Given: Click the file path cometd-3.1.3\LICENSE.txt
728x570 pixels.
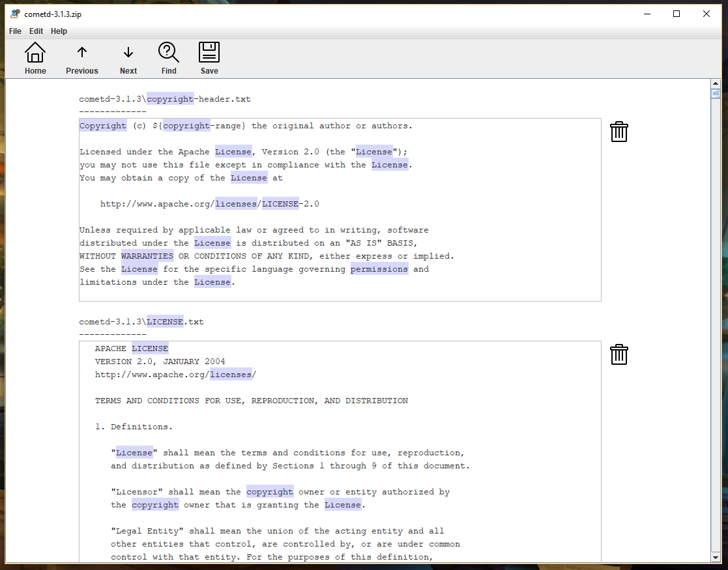Looking at the screenshot, I should [x=141, y=322].
